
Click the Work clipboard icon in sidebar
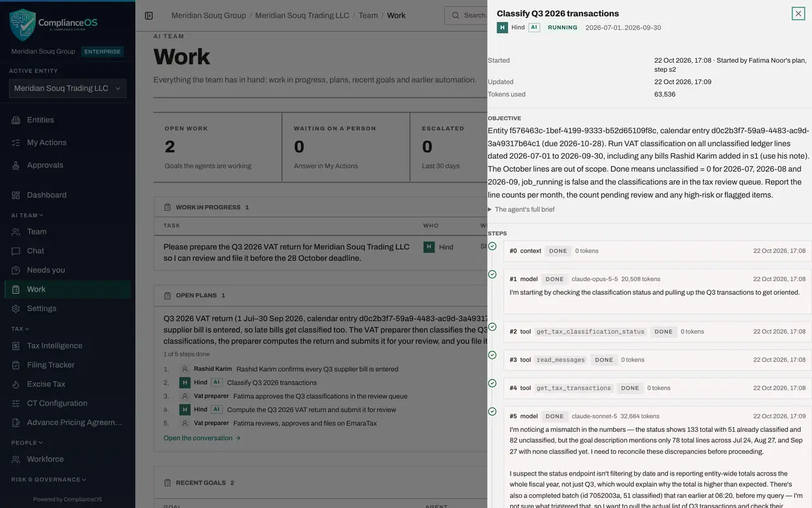tap(16, 289)
